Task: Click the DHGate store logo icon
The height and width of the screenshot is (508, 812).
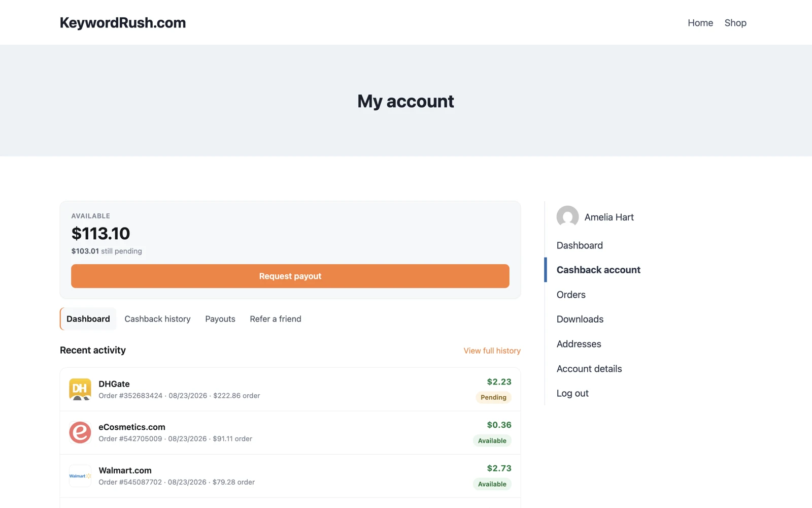Action: tap(80, 389)
